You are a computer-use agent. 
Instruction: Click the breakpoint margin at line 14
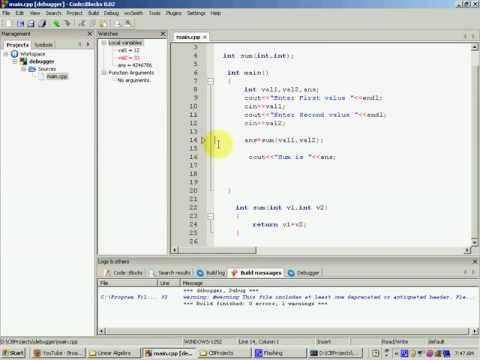pyautogui.click(x=203, y=140)
